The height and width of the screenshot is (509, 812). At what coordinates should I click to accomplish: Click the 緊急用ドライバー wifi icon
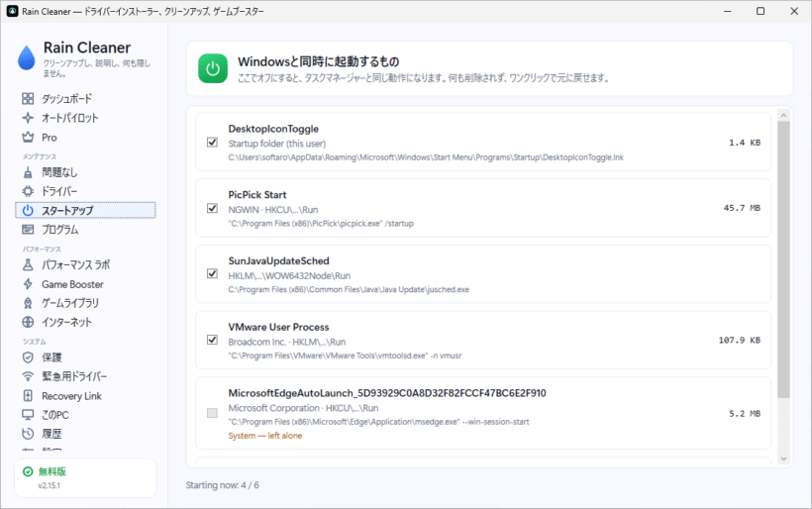(28, 376)
